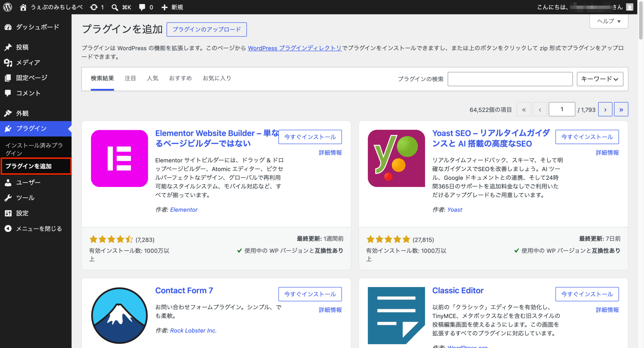Screen dimensions: 644x348
Task: Click the 固定ページ pages icon
Action: tap(8, 78)
